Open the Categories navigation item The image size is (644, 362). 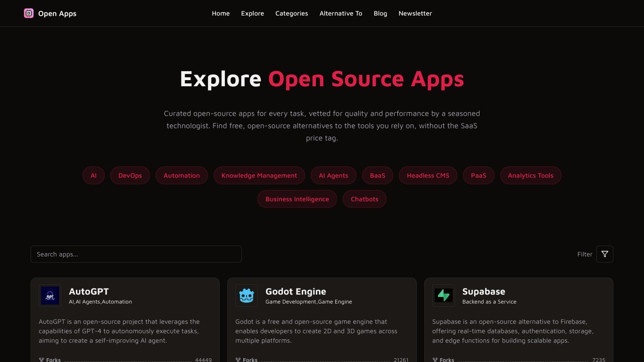coord(292,13)
